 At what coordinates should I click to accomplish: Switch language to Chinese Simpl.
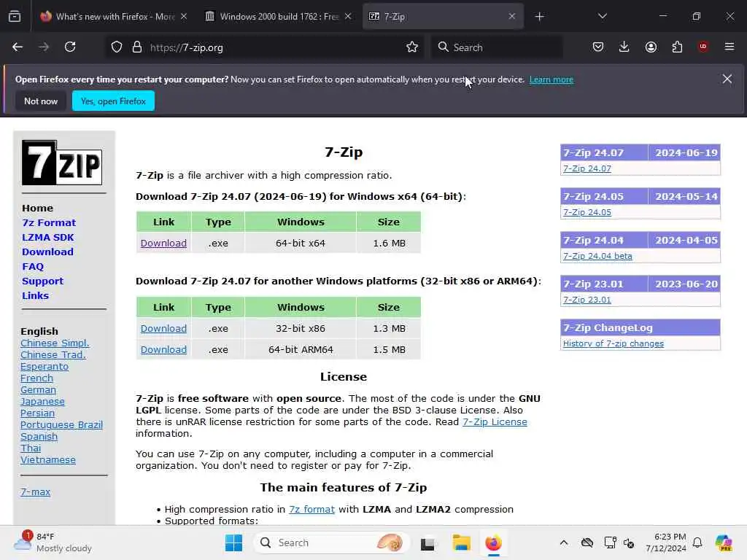point(55,343)
